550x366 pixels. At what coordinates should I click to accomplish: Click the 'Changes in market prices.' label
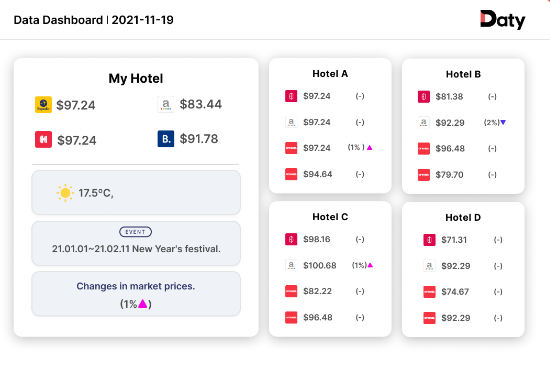pos(136,286)
